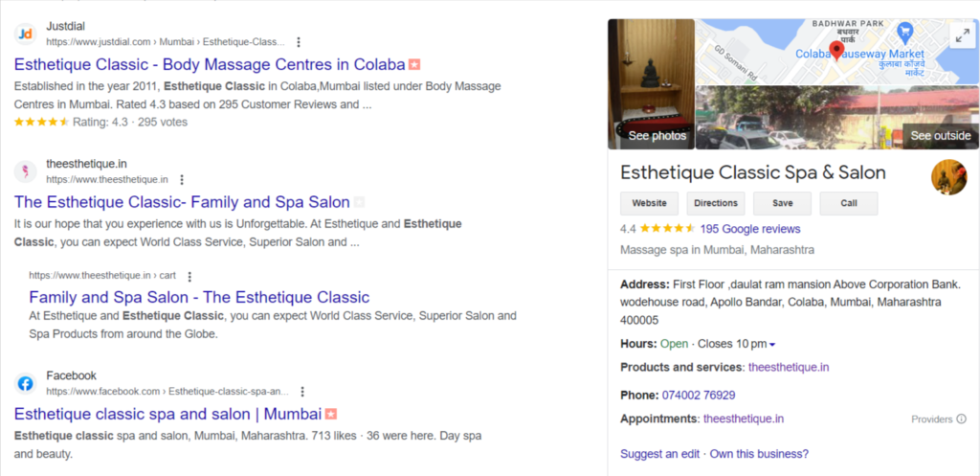Image resolution: width=980 pixels, height=476 pixels.
Task: Click red map pin on Colaba map
Action: coord(836,50)
